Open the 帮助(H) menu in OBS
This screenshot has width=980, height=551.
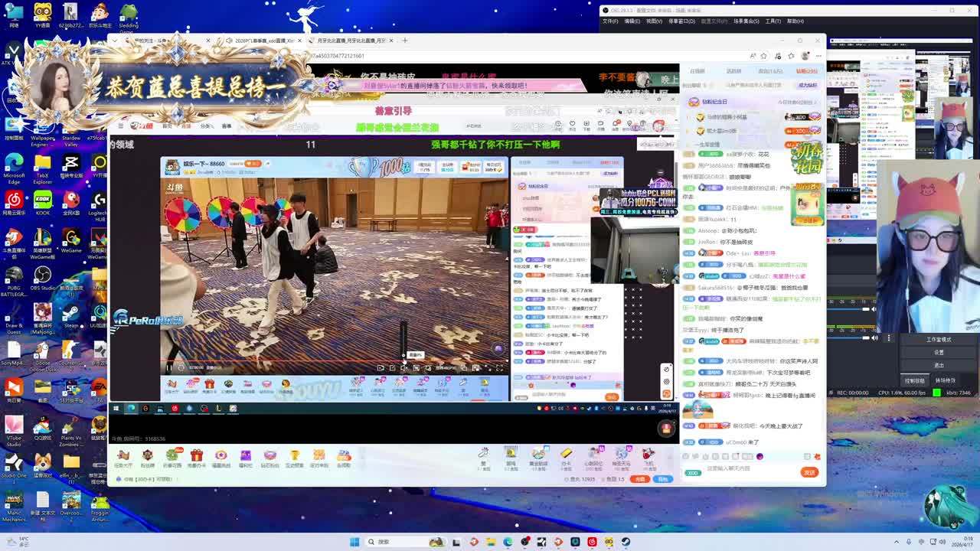click(x=795, y=21)
